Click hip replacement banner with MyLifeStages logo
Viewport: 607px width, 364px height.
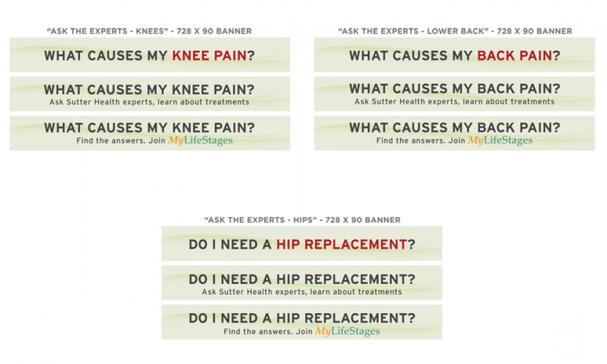tap(302, 322)
